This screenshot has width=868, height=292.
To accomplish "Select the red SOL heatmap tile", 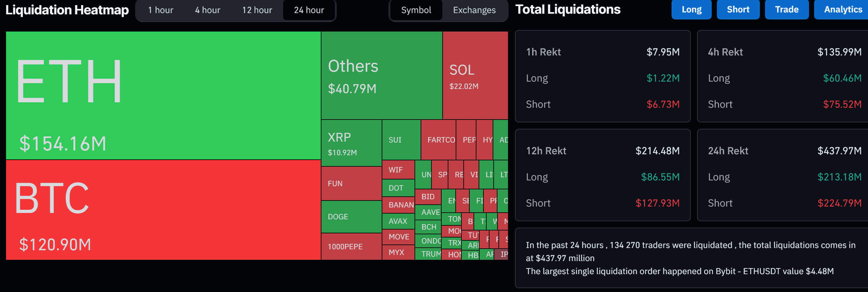I will pos(475,76).
